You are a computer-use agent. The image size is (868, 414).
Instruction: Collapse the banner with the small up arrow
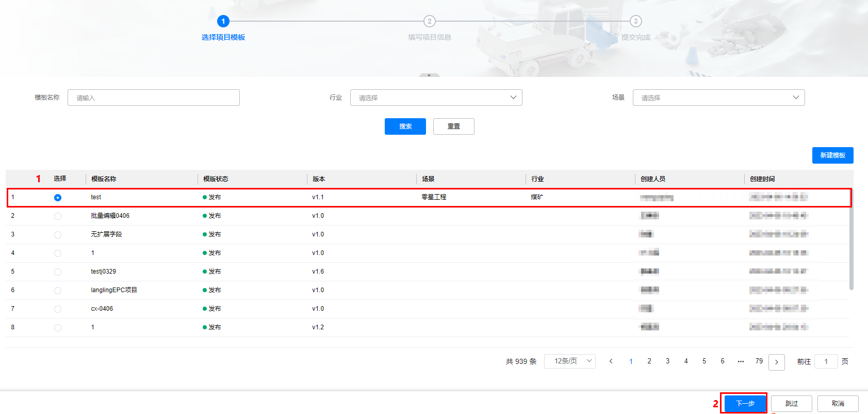430,75
